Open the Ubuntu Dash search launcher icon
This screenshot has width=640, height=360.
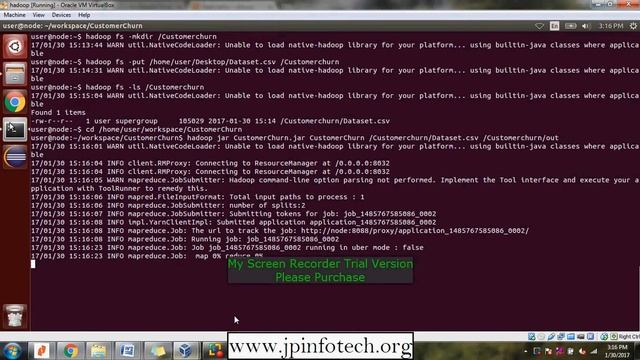click(15, 46)
